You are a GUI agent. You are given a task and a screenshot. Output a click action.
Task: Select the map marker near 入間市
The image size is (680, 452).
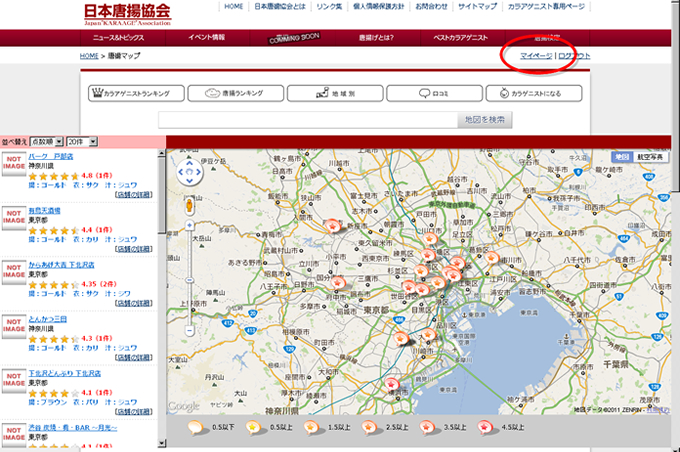333,226
